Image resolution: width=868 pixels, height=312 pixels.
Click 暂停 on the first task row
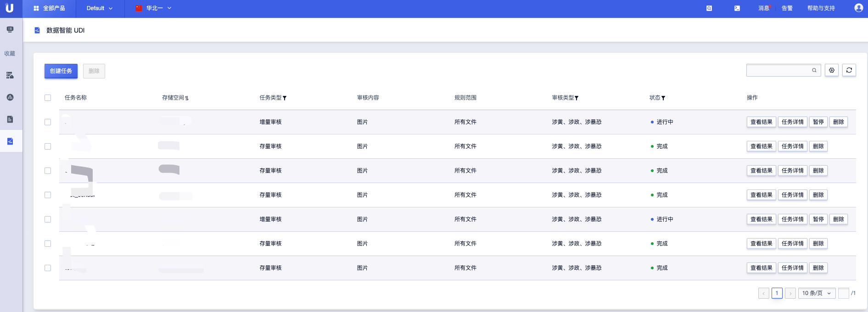tap(818, 122)
